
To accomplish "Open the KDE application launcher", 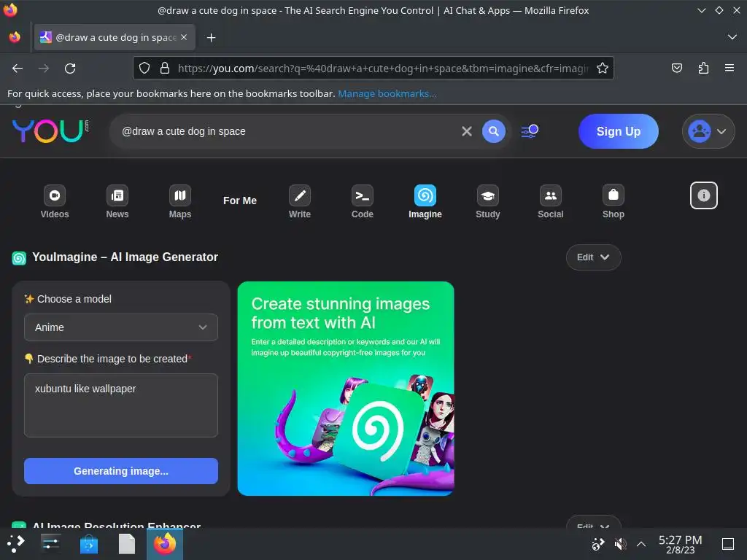I will click(x=15, y=543).
